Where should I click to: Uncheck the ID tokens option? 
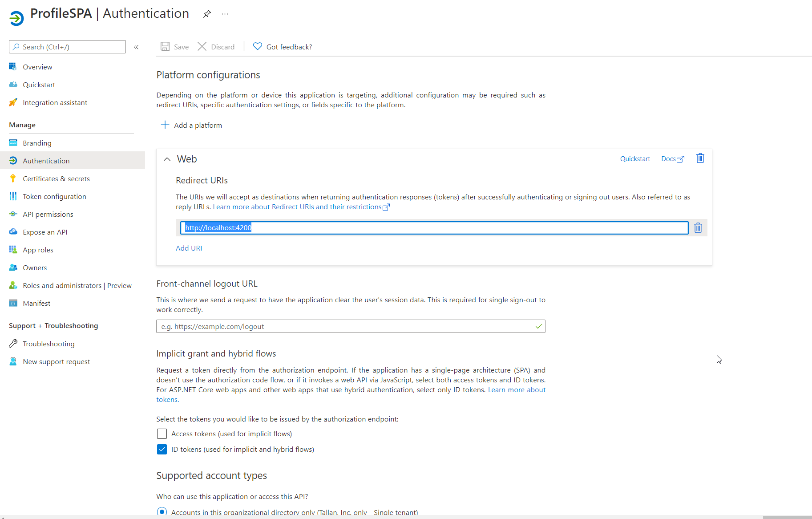coord(162,449)
